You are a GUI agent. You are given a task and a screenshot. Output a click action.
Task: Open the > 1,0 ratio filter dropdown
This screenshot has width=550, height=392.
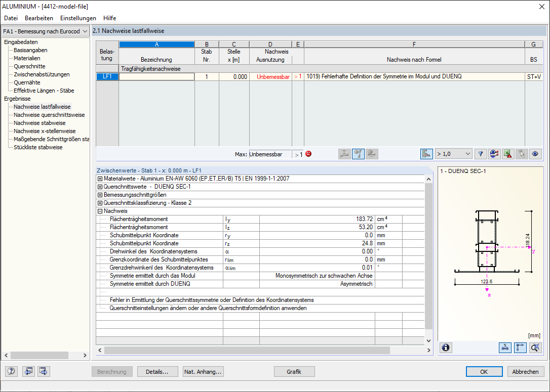454,154
